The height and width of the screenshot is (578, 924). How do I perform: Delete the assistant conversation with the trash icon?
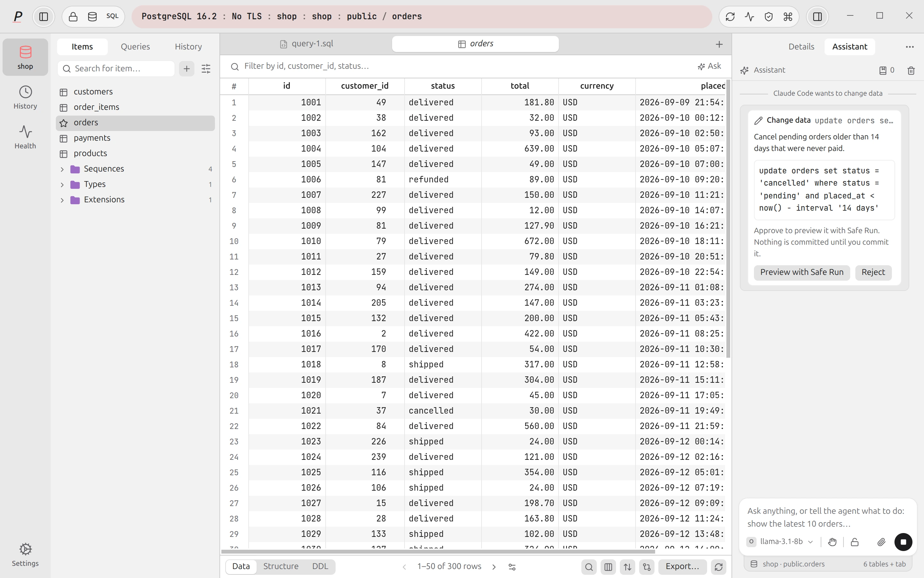tap(911, 70)
